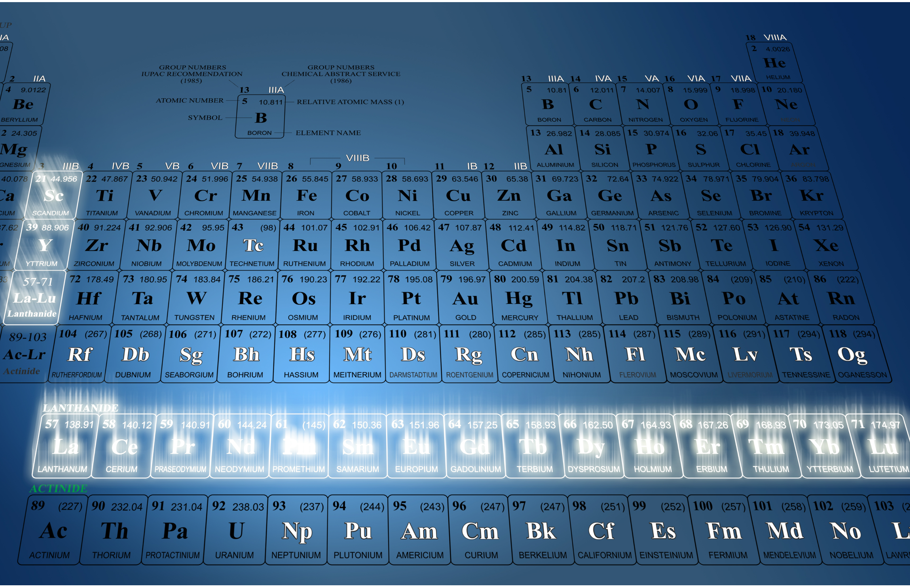Select the Helium (He) element cell
Image resolution: width=910 pixels, height=588 pixels.
(x=773, y=63)
